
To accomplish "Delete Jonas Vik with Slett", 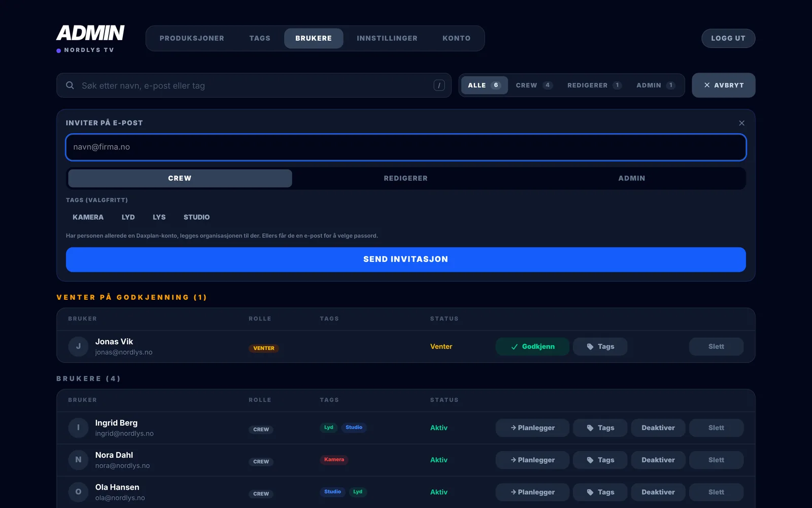I will coord(716,346).
